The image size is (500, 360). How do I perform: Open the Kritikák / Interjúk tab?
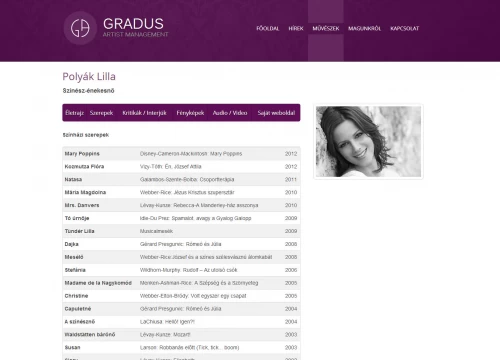point(144,113)
